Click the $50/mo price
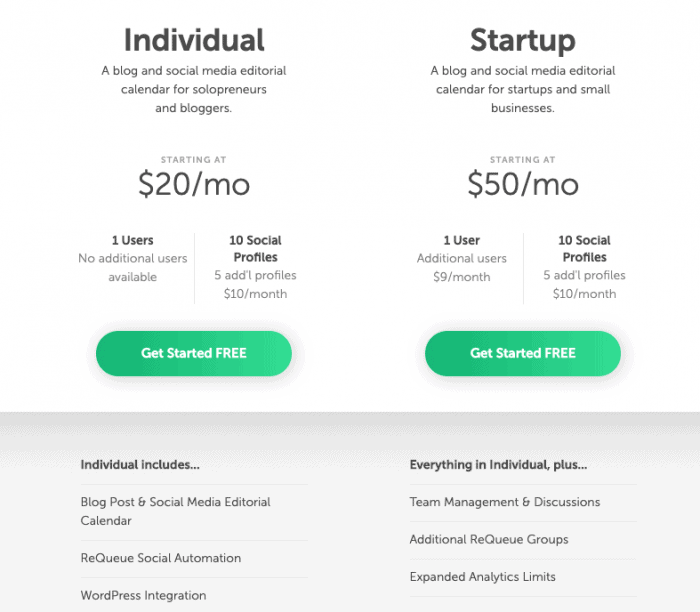The image size is (700, 612). coord(522,185)
